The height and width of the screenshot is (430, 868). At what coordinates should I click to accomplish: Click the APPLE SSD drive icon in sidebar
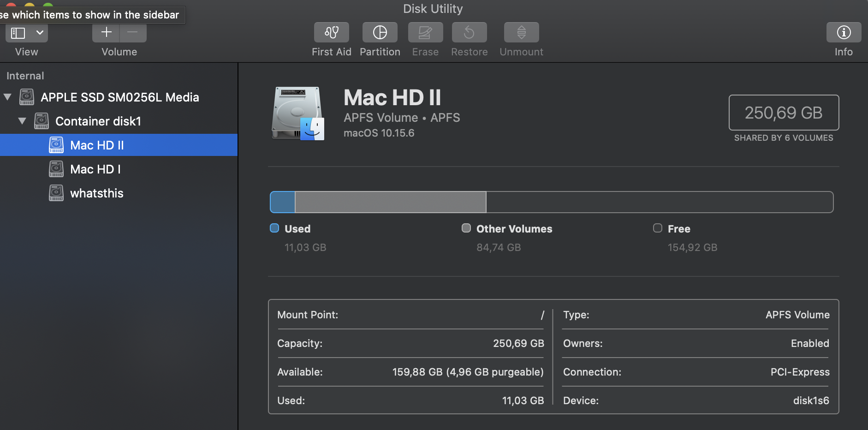(x=27, y=97)
